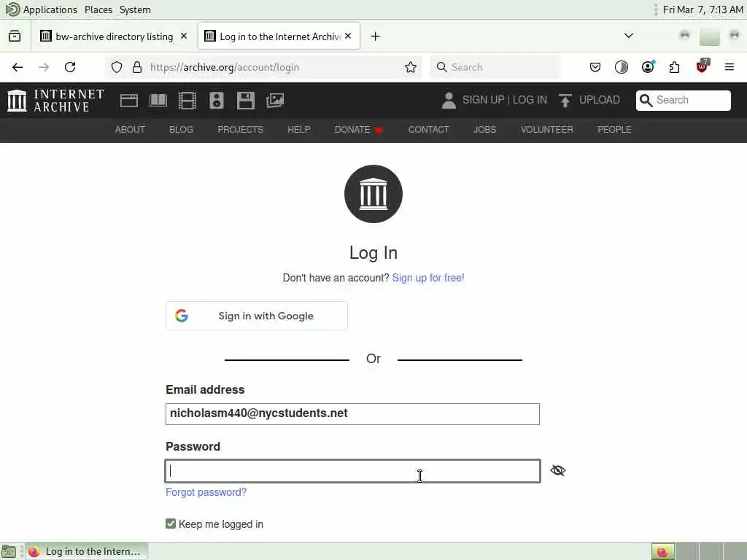747x560 pixels.
Task: Click the Password input field
Action: [x=352, y=471]
